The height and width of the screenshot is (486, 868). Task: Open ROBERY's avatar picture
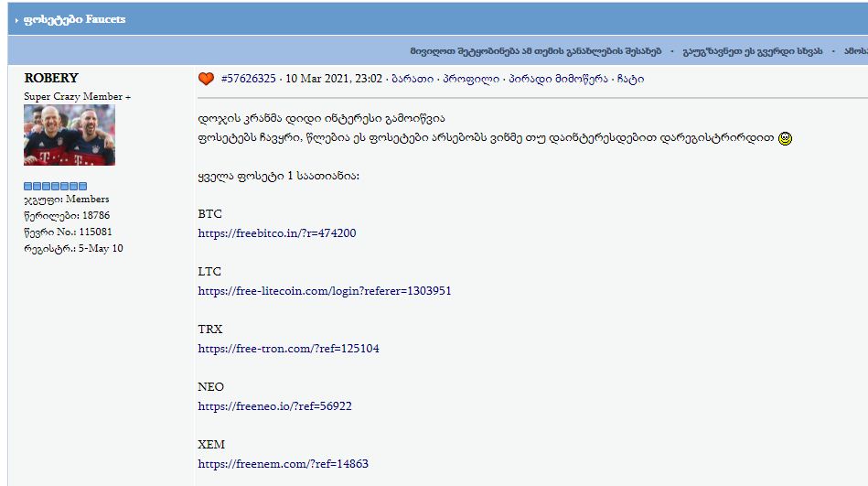70,135
